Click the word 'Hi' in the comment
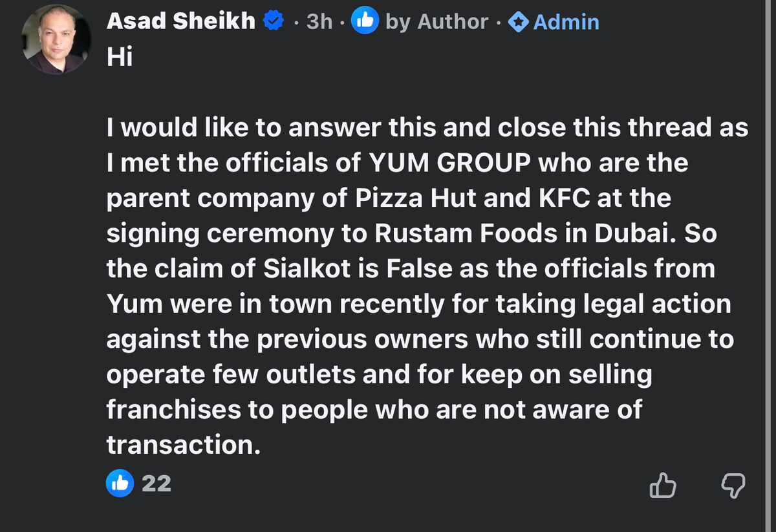 pyautogui.click(x=120, y=58)
